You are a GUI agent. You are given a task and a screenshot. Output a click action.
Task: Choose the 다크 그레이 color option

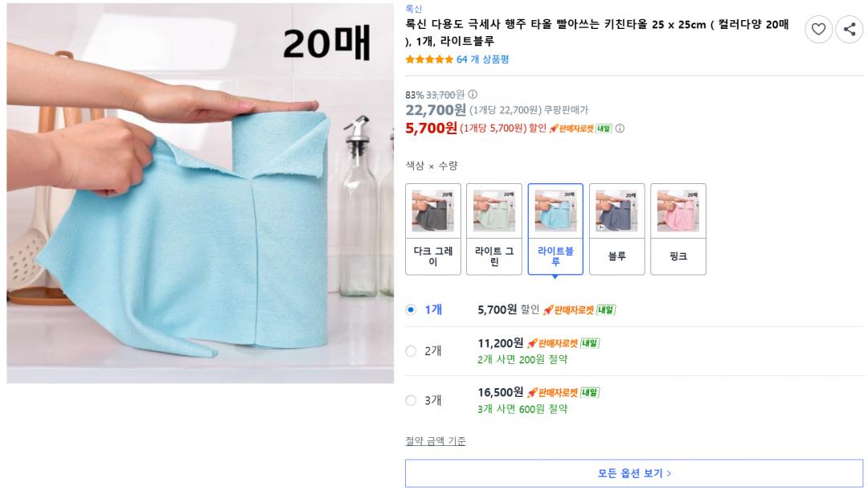pos(433,229)
